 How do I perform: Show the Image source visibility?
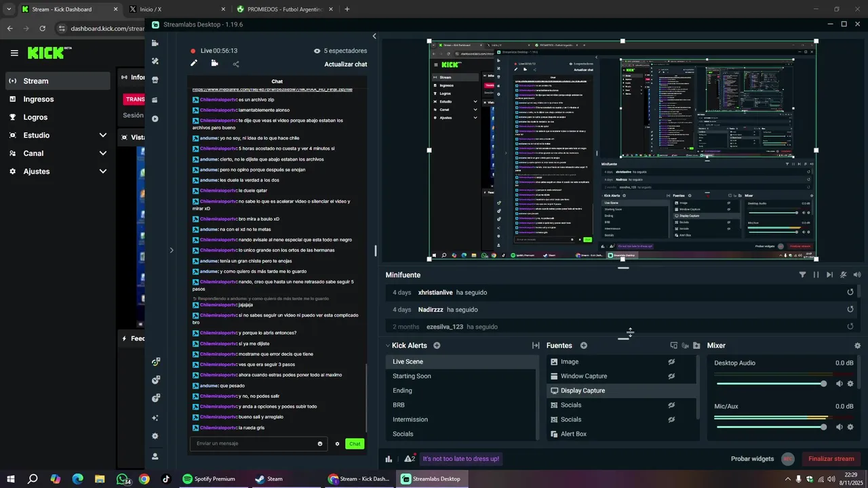671,362
